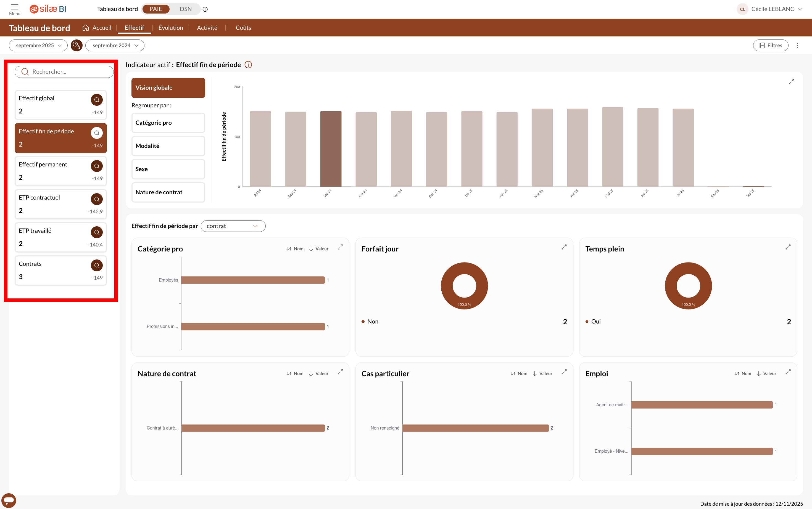Screen dimensions: 812x509
Task: Expand the Forfait jour chart
Action: 564,247
